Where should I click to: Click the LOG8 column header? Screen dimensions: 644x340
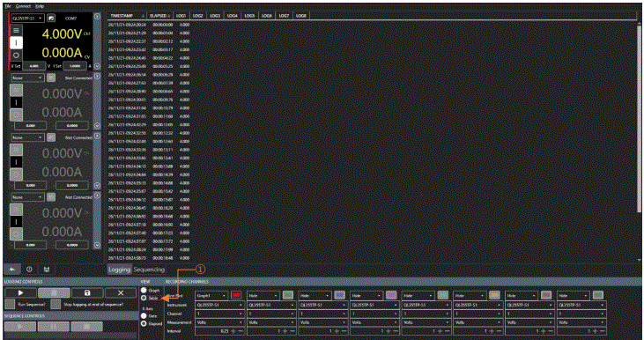point(301,16)
